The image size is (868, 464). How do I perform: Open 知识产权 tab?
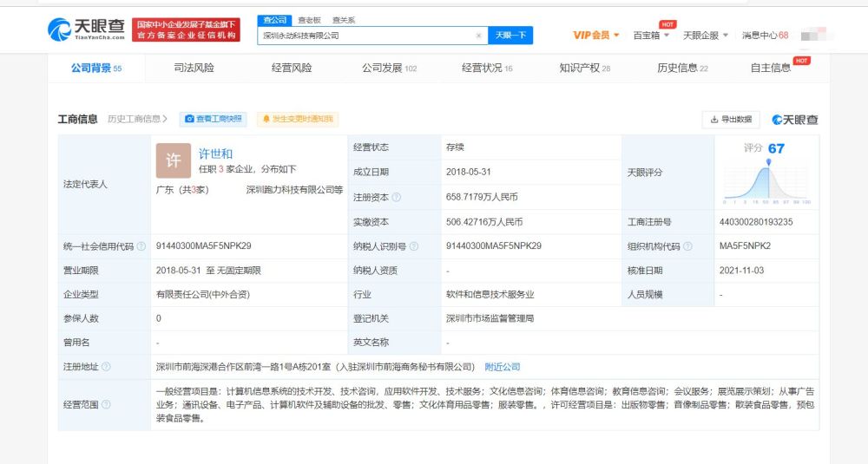tap(584, 68)
